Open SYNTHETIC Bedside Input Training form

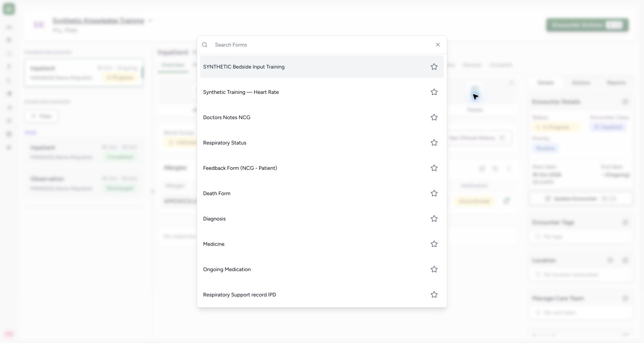[322, 67]
